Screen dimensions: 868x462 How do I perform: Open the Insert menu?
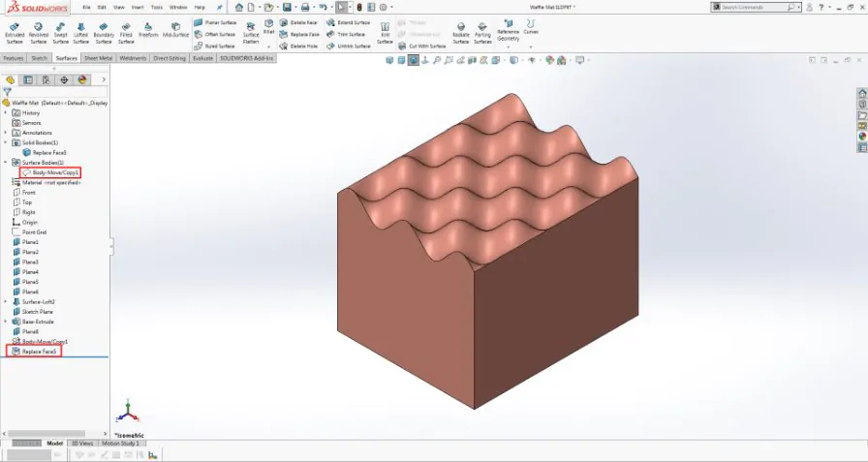pyautogui.click(x=138, y=7)
